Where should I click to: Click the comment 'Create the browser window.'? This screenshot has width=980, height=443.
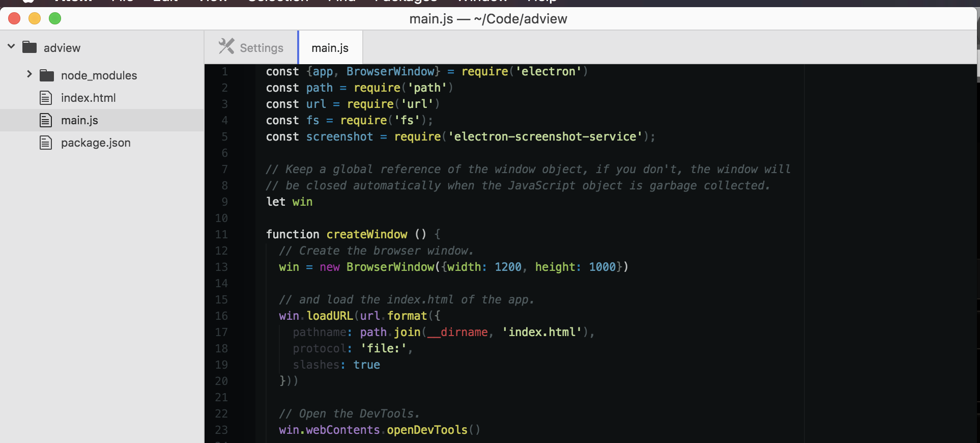click(377, 251)
